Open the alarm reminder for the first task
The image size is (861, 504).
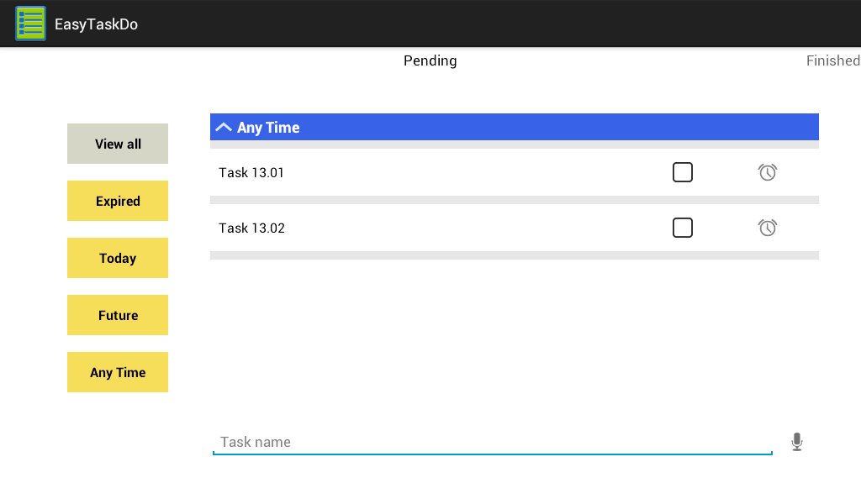pyautogui.click(x=768, y=172)
